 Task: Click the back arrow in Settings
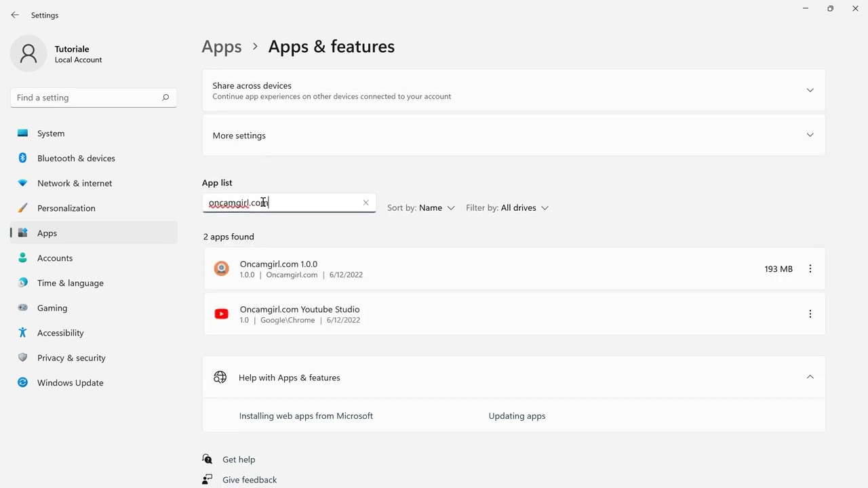pos(15,15)
